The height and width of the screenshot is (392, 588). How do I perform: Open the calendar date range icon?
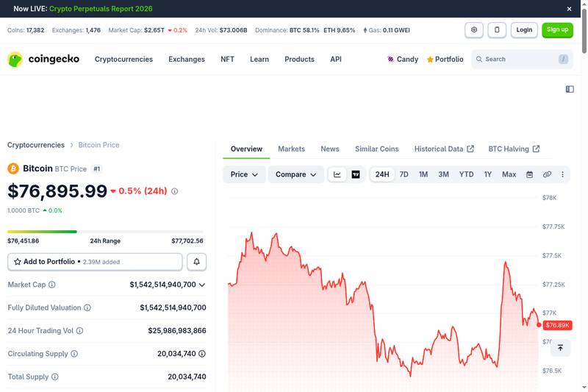click(529, 174)
